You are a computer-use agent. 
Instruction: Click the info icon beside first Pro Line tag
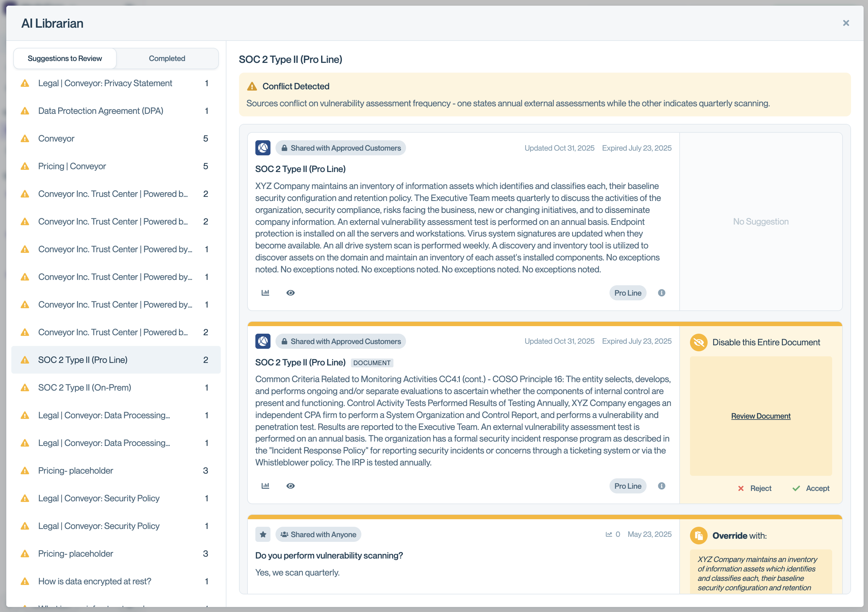tap(661, 292)
